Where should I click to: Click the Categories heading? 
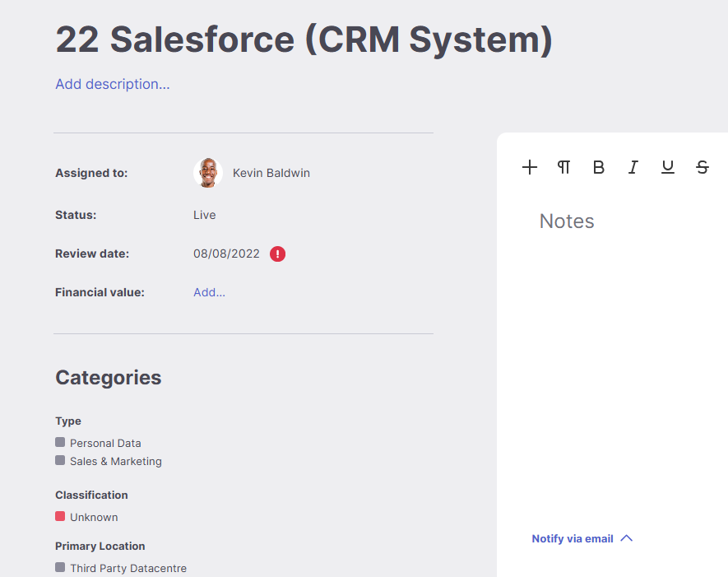point(109,378)
